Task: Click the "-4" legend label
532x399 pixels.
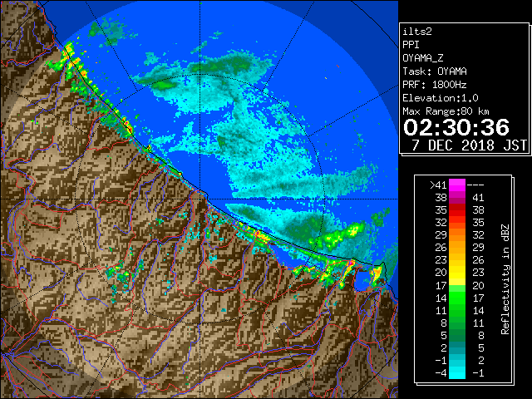Action: tap(441, 372)
